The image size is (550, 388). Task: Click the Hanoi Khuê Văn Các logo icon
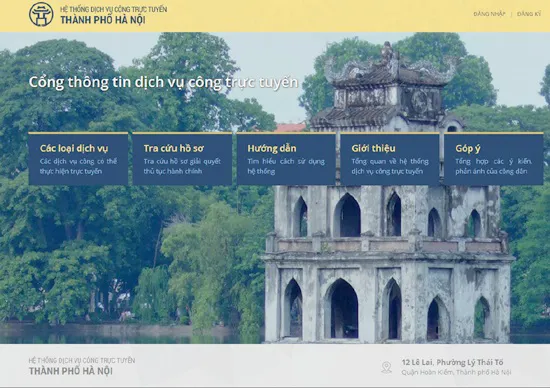point(41,15)
